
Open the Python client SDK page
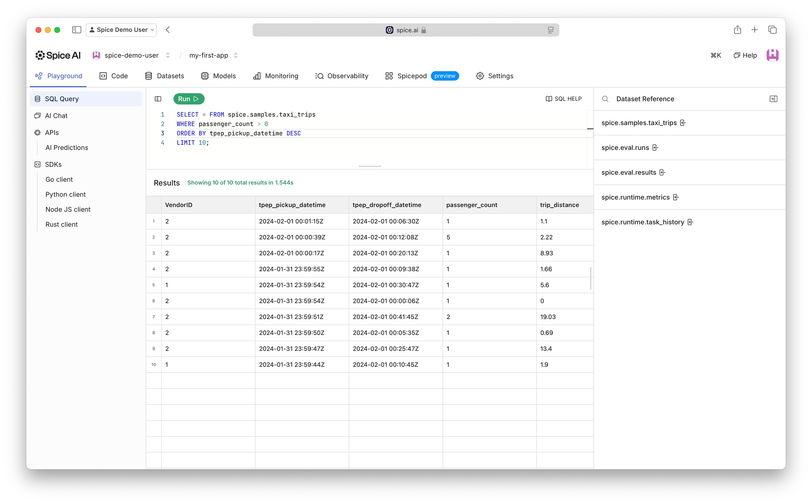(x=66, y=194)
